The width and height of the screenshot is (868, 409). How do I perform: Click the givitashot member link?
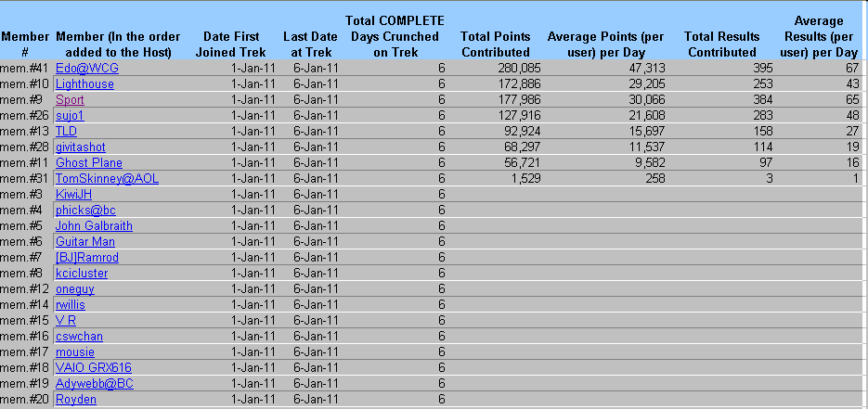(81, 147)
